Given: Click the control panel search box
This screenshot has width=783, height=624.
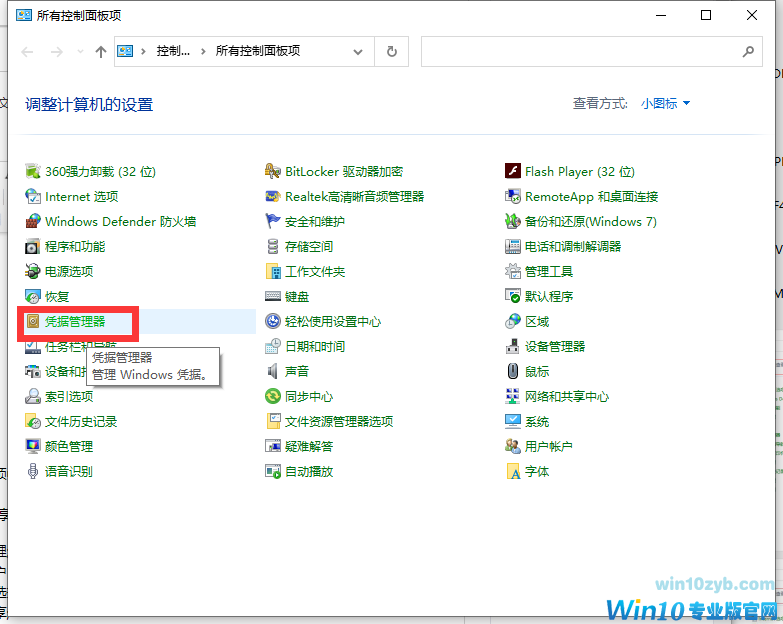Looking at the screenshot, I should pos(580,51).
